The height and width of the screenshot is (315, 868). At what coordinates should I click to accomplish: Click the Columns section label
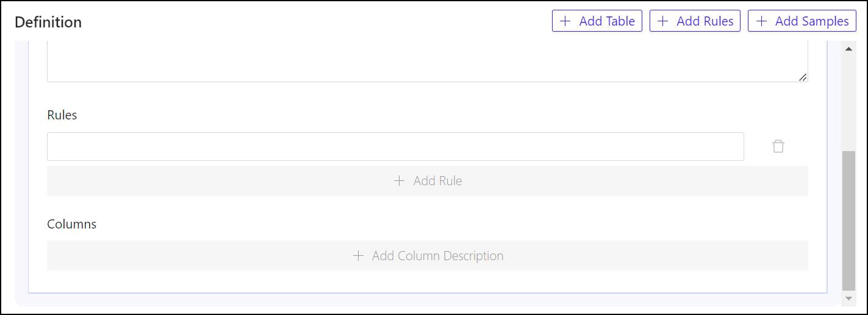(72, 224)
